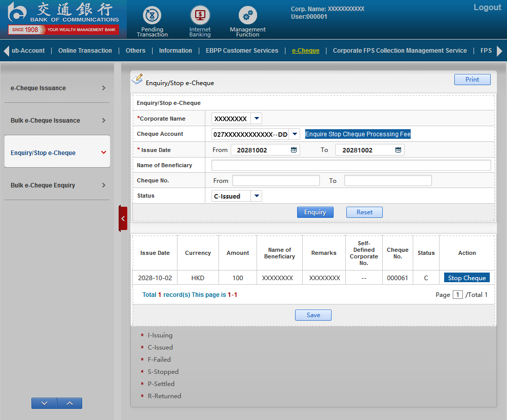Open Online Transaction menu

85,50
